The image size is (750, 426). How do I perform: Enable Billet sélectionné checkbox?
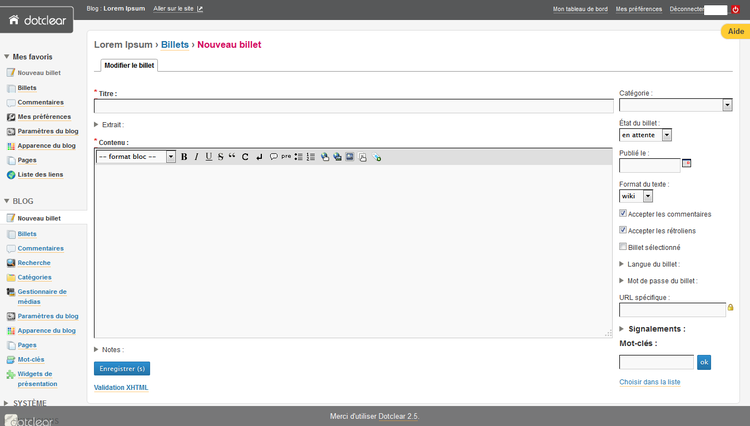(624, 247)
